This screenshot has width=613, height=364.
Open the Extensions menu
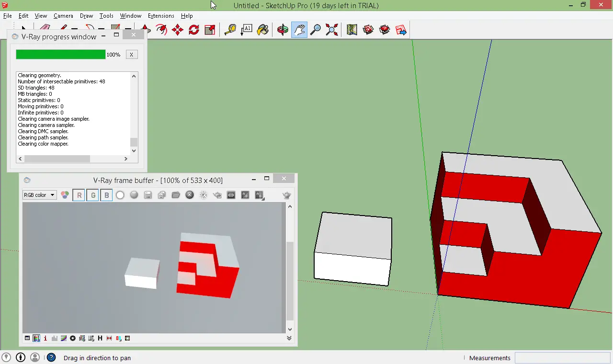pyautogui.click(x=161, y=16)
